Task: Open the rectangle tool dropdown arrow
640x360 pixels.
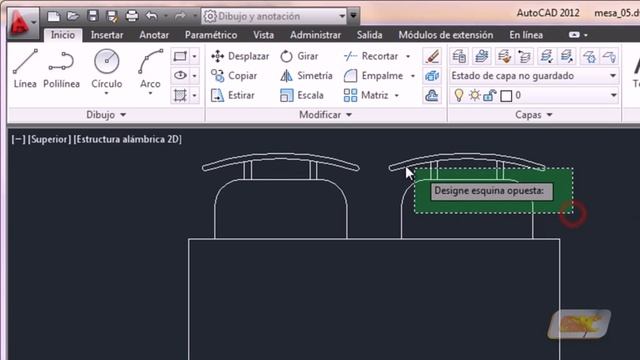Action: (x=194, y=56)
